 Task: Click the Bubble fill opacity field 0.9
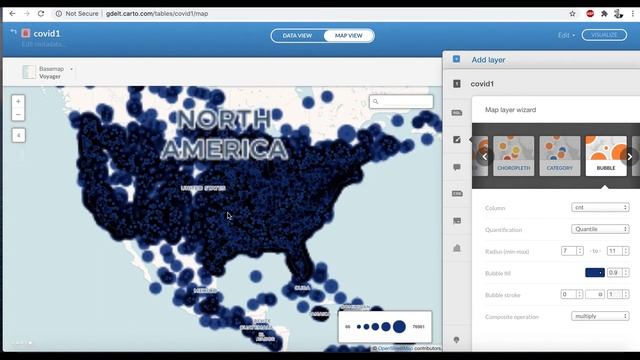coord(618,273)
